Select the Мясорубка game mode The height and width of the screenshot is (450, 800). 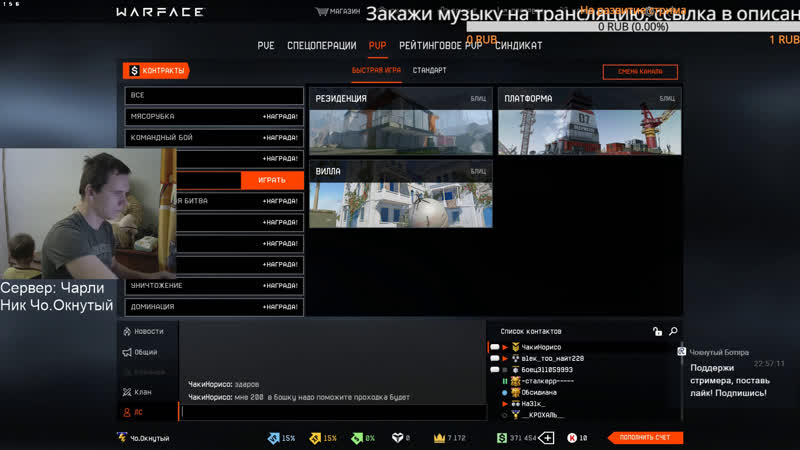[214, 116]
